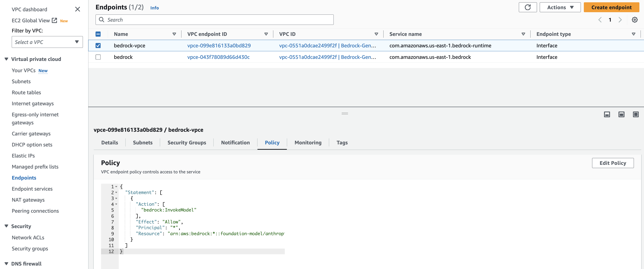
Task: Collapse the Virtual private cloud section
Action: point(6,59)
